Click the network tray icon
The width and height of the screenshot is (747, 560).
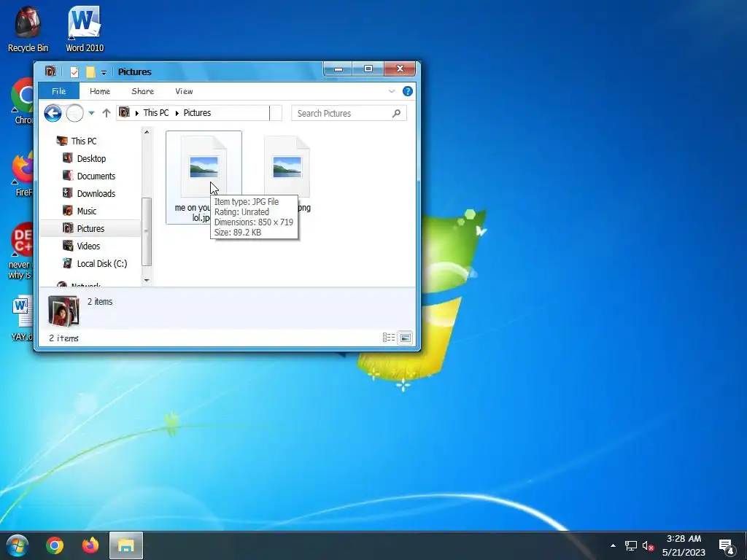coord(631,545)
